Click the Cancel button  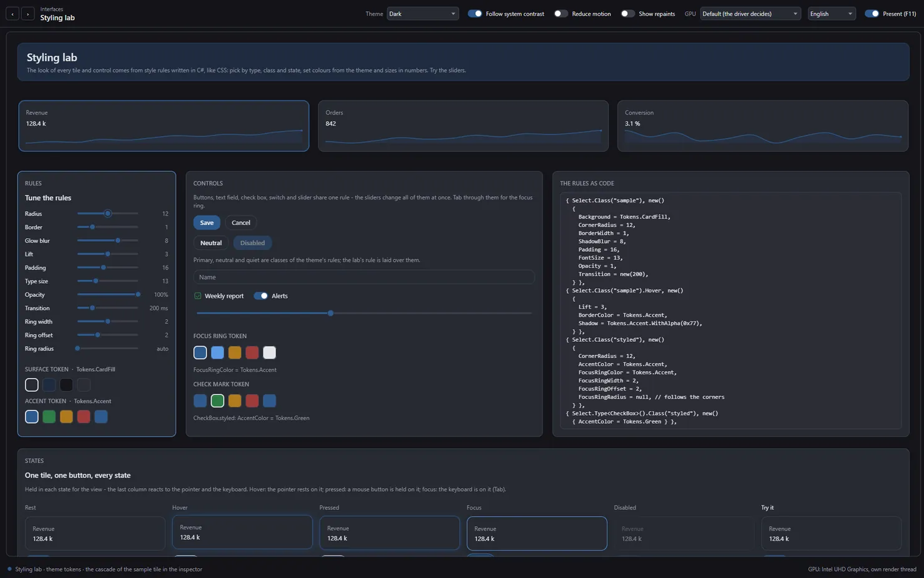pos(241,222)
